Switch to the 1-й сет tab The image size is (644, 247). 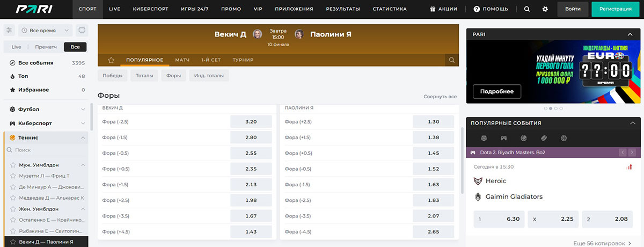211,60
